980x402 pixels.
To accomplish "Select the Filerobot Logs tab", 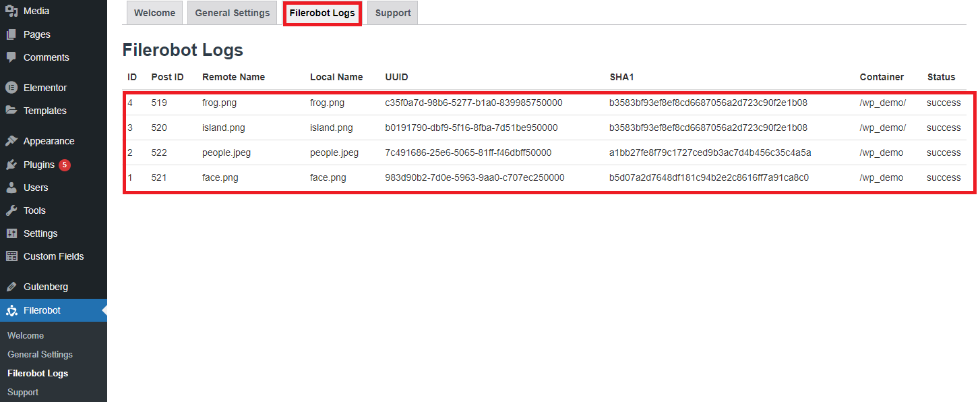I will [x=322, y=13].
